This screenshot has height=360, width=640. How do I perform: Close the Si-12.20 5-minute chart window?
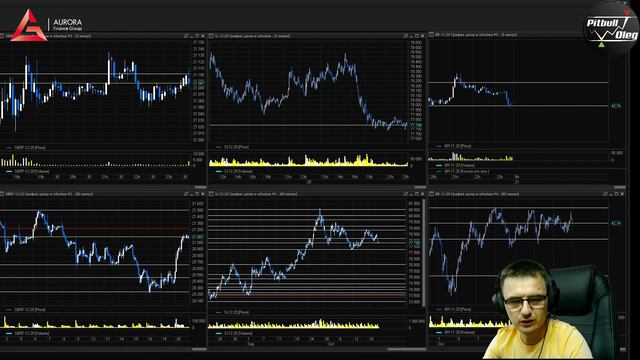(422, 36)
